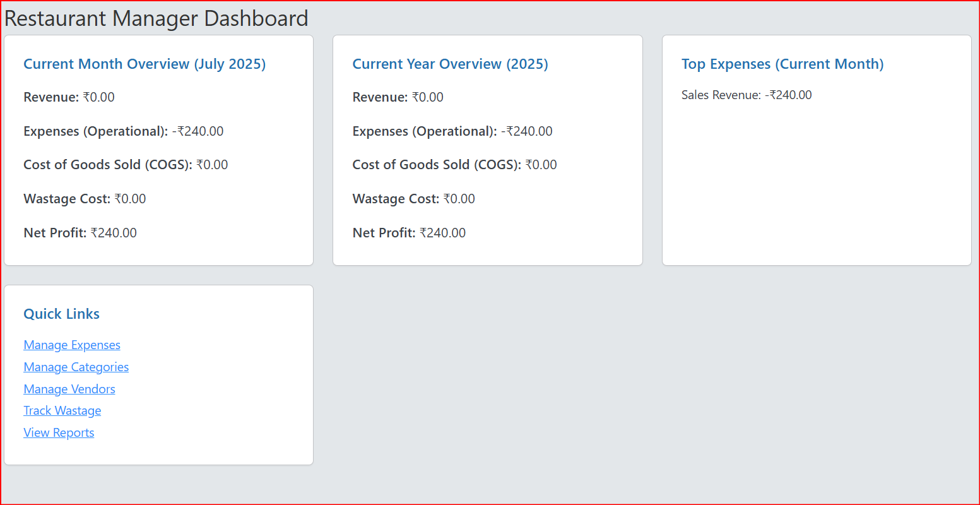The width and height of the screenshot is (980, 505).
Task: Open the Manage Vendors page link
Action: (69, 389)
